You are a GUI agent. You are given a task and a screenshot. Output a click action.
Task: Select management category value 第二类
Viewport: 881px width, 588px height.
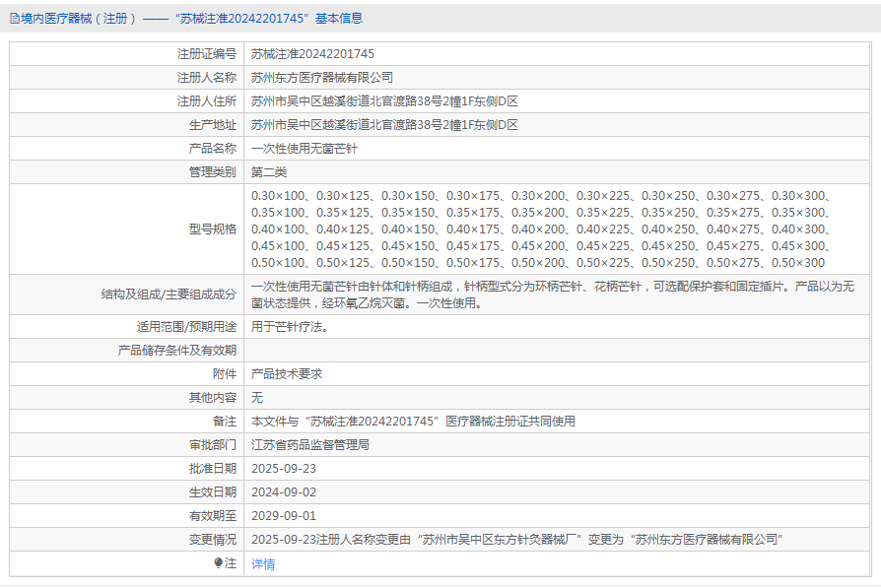[269, 171]
